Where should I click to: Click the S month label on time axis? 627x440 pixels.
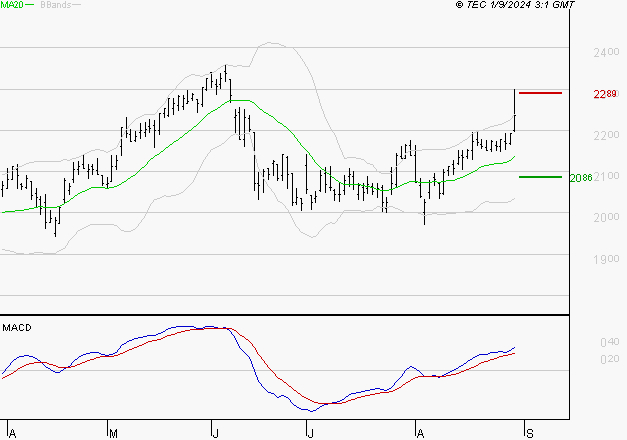530,434
